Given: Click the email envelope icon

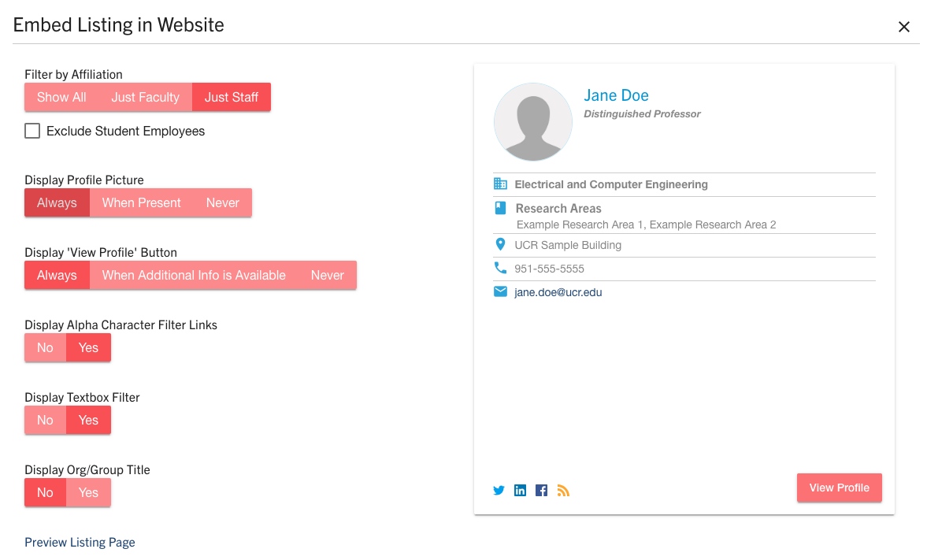Looking at the screenshot, I should [500, 292].
